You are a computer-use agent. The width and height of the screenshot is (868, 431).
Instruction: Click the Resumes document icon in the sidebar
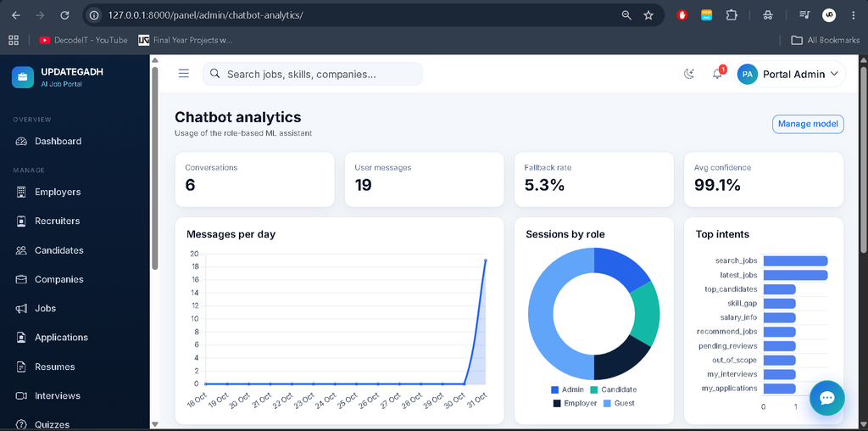[x=21, y=367]
